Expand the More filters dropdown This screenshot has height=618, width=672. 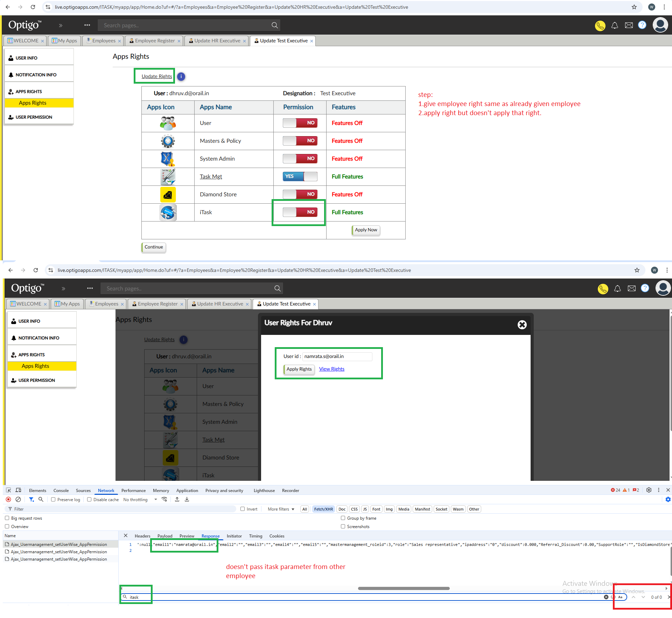(x=281, y=509)
